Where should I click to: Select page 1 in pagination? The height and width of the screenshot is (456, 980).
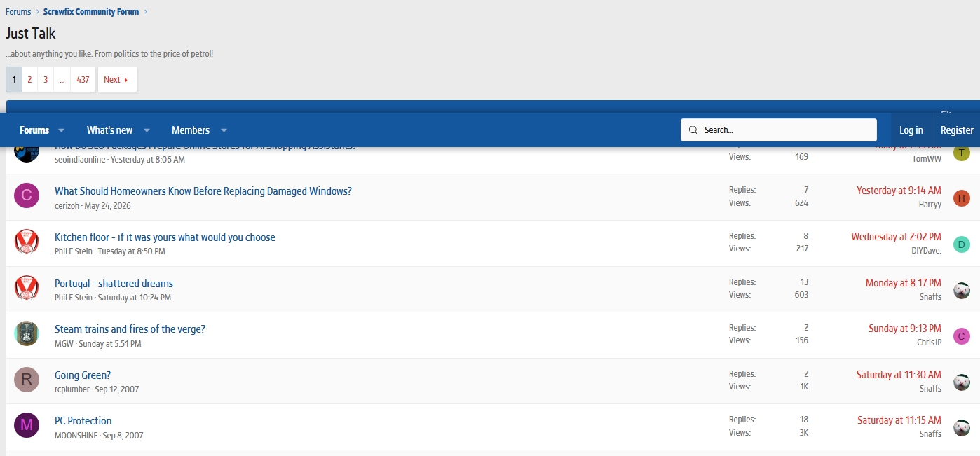pos(14,80)
